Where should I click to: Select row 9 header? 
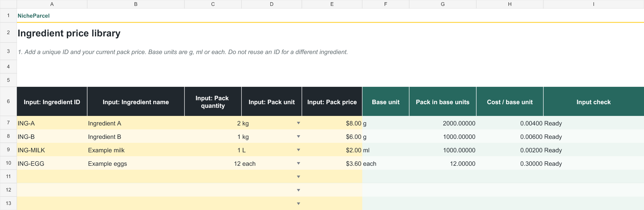8,150
